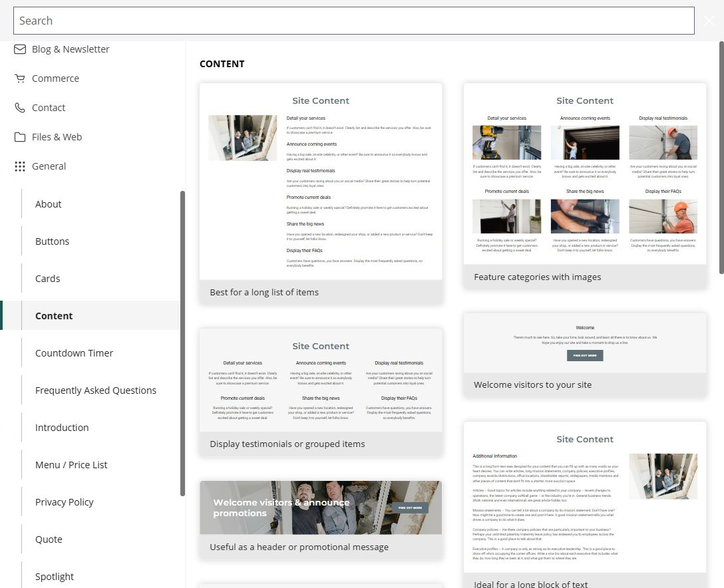Choose the 'Feature categories with images' layout
Screen dimensions: 724x588
[x=585, y=186]
